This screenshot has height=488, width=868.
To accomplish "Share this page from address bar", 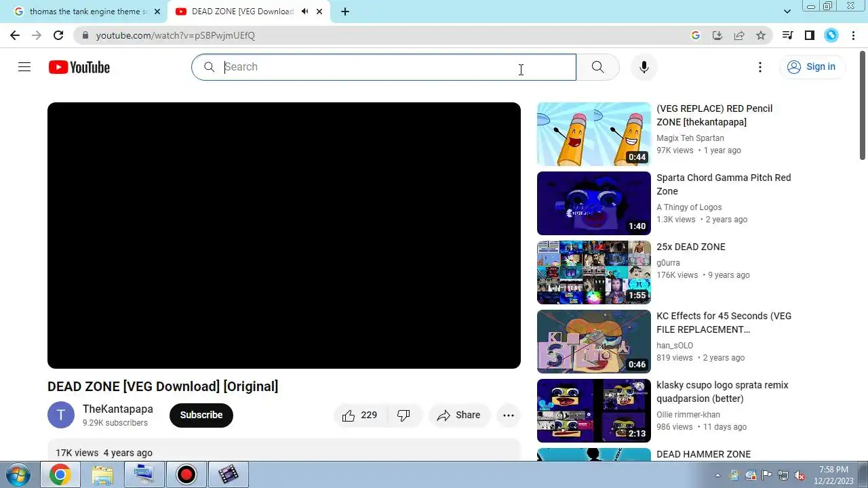I will (x=739, y=35).
